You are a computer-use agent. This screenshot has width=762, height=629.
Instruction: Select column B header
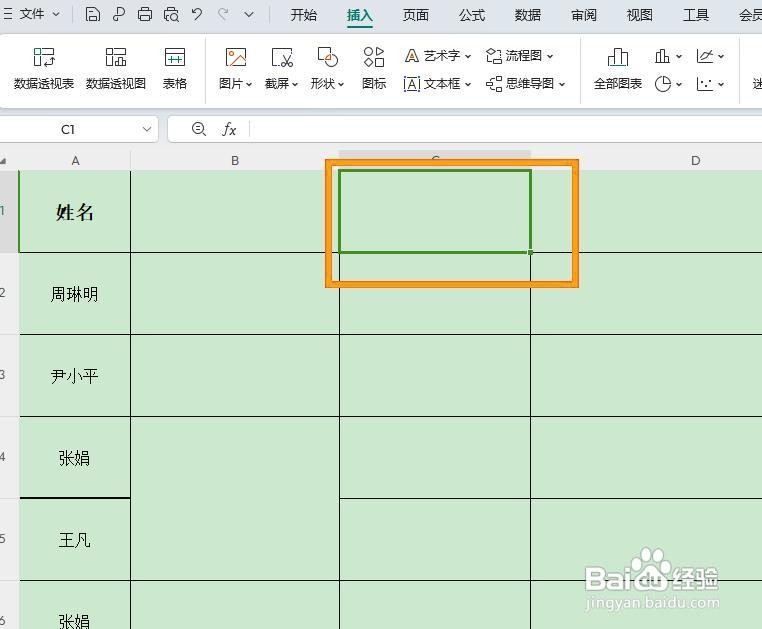point(235,160)
